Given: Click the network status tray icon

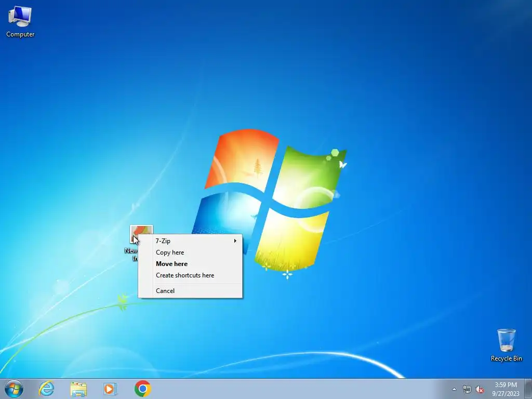Looking at the screenshot, I should (467, 390).
